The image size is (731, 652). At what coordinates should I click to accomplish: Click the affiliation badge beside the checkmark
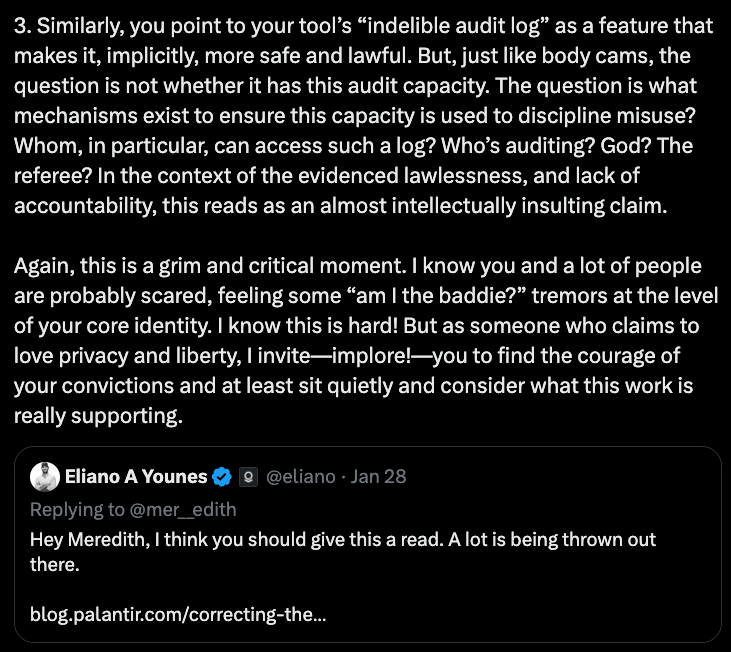[x=246, y=477]
